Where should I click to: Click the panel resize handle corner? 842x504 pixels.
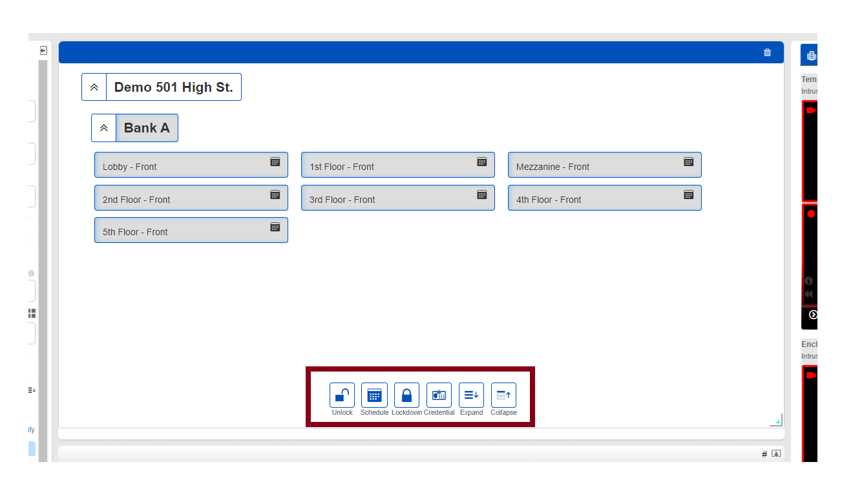[x=777, y=421]
